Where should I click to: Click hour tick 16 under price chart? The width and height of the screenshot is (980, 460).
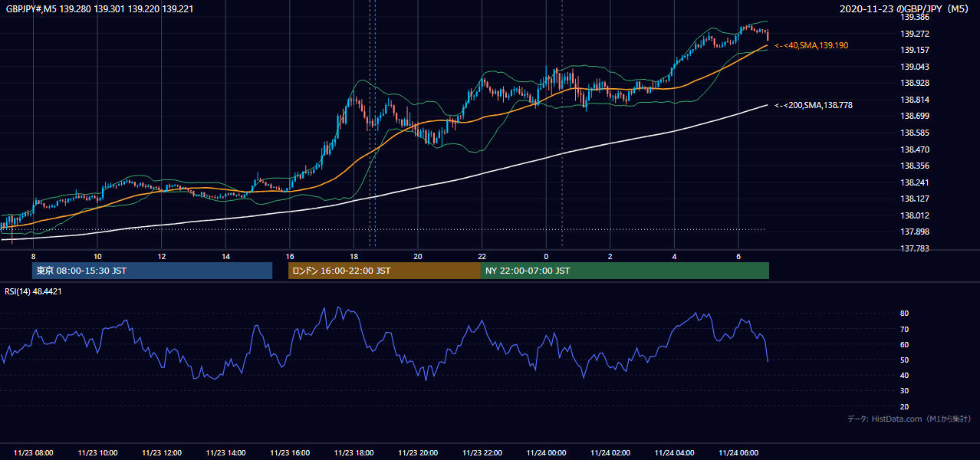click(x=290, y=256)
